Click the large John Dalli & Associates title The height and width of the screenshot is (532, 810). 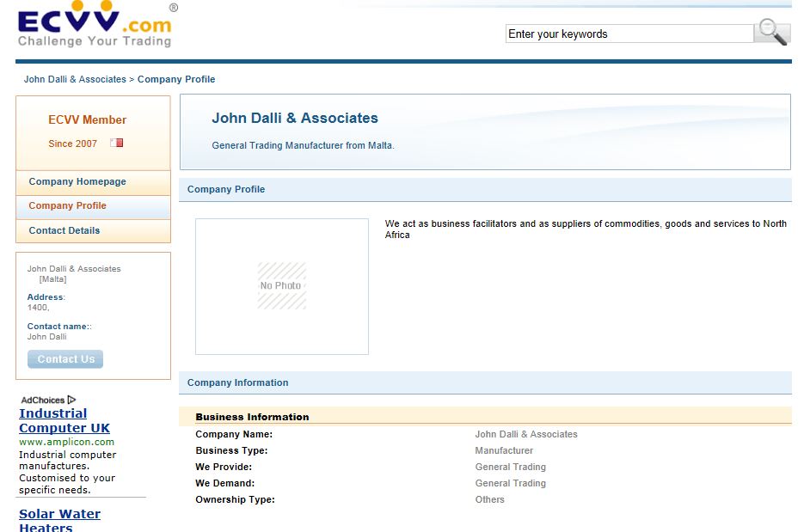[x=295, y=119]
